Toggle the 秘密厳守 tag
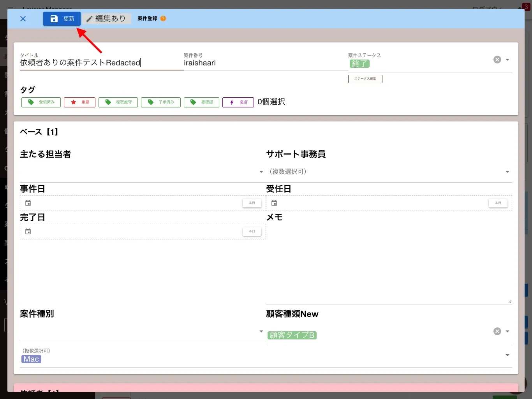532x399 pixels. pyautogui.click(x=118, y=102)
